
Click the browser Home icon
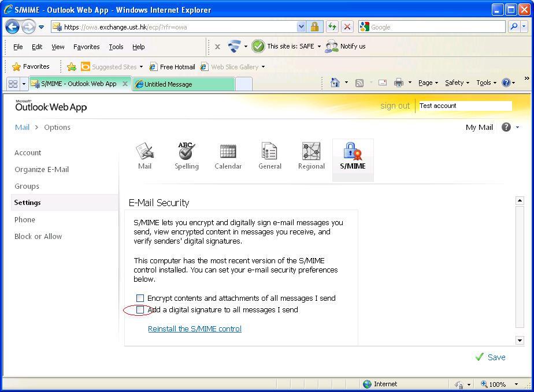[x=335, y=83]
